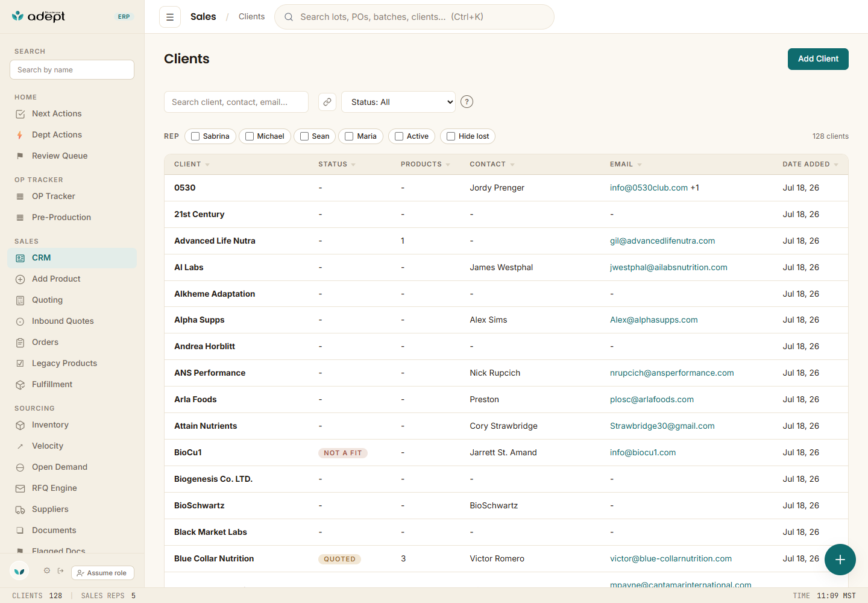Sort by the EMAIL column header

tap(626, 164)
